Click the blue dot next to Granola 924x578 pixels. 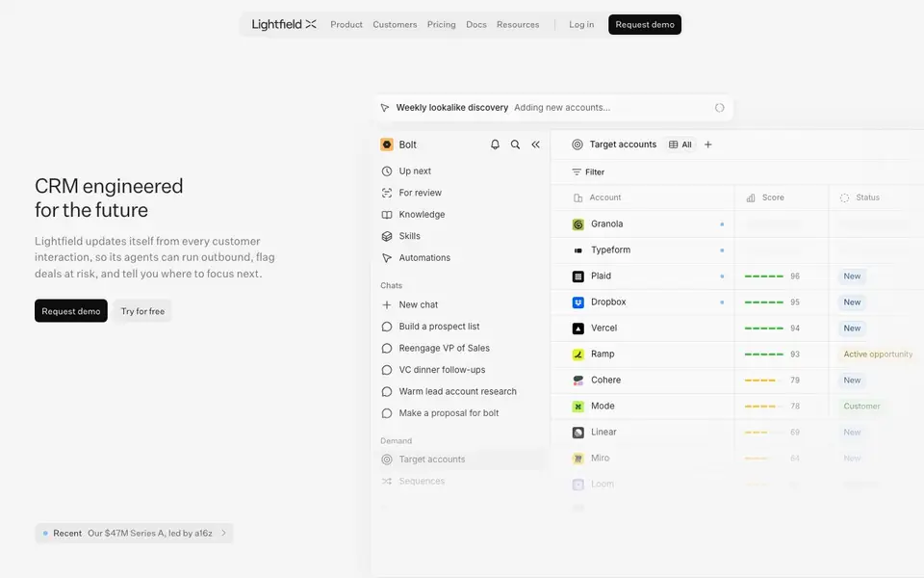click(722, 224)
